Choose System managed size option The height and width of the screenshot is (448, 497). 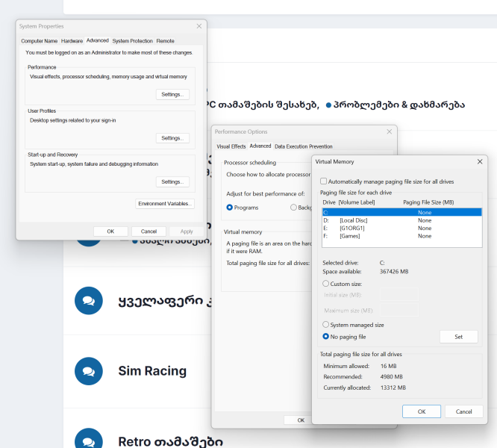326,325
